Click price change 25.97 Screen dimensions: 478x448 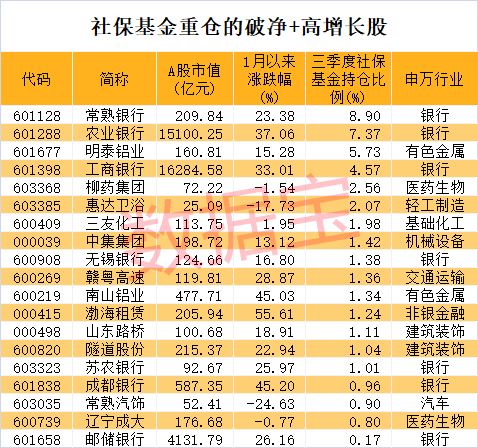(x=275, y=368)
